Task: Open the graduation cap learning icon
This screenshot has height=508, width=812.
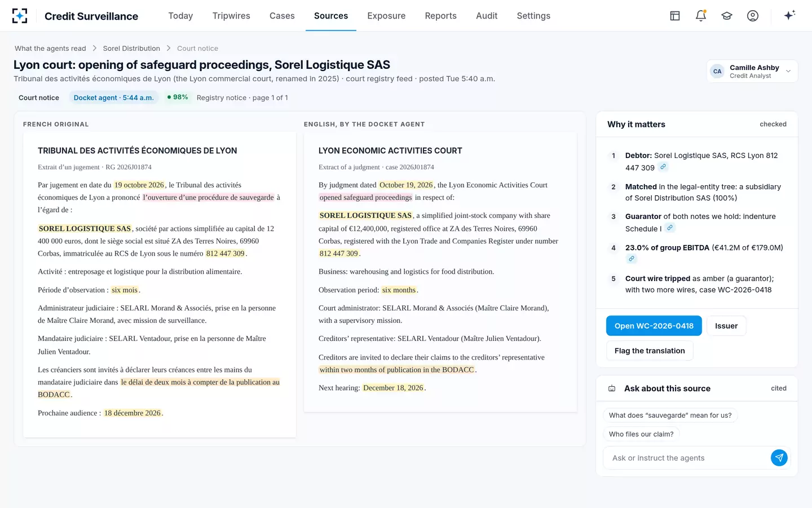Action: pyautogui.click(x=727, y=16)
